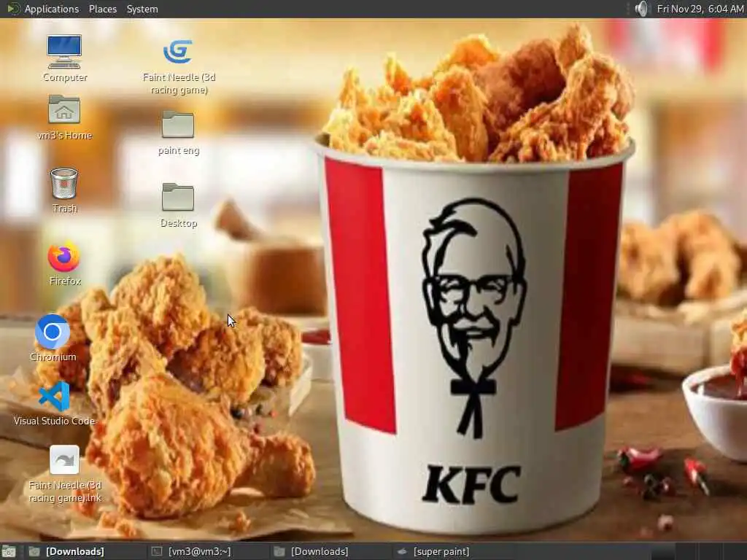Viewport: 747px width, 560px height.
Task: Select the Trash icon on desktop
Action: (x=64, y=183)
